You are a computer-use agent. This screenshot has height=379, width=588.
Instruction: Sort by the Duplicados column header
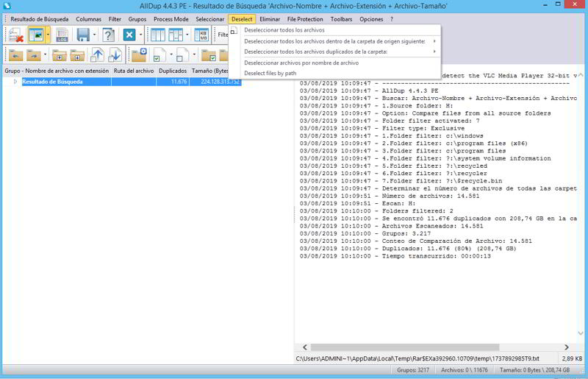point(173,71)
